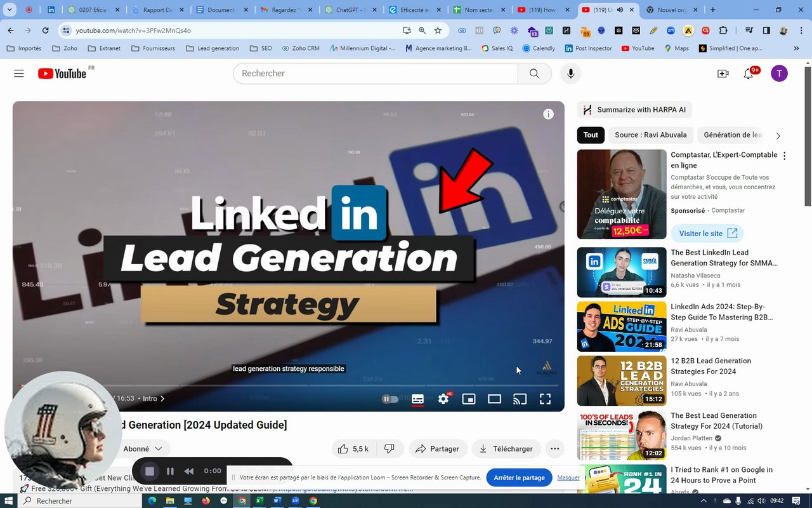Cast video to a TV

pyautogui.click(x=520, y=399)
